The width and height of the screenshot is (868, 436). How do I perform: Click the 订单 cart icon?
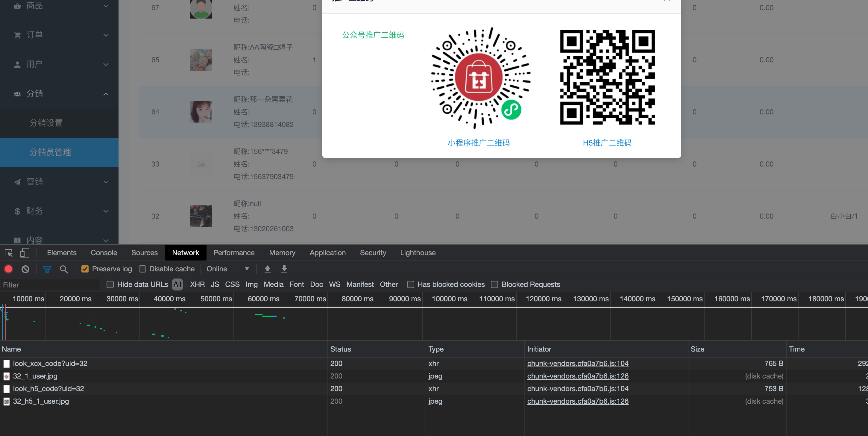click(17, 35)
